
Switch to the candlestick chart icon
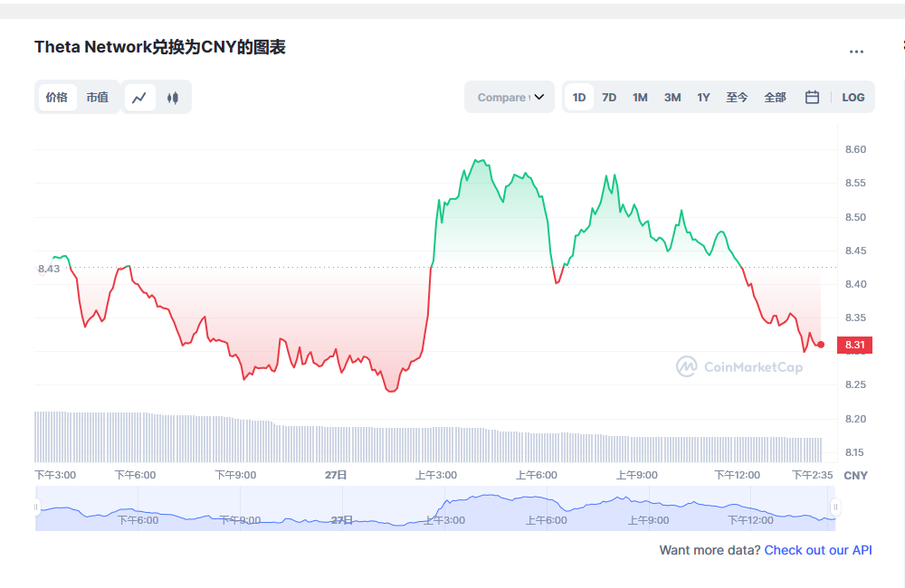(173, 98)
